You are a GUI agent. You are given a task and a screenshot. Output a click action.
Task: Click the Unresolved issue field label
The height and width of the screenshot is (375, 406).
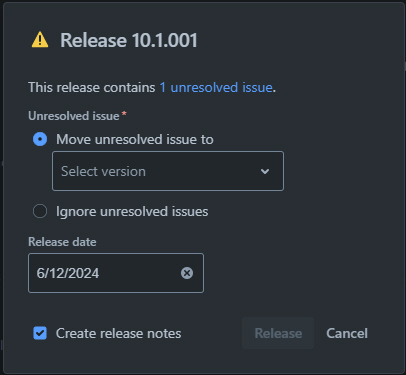coord(74,116)
